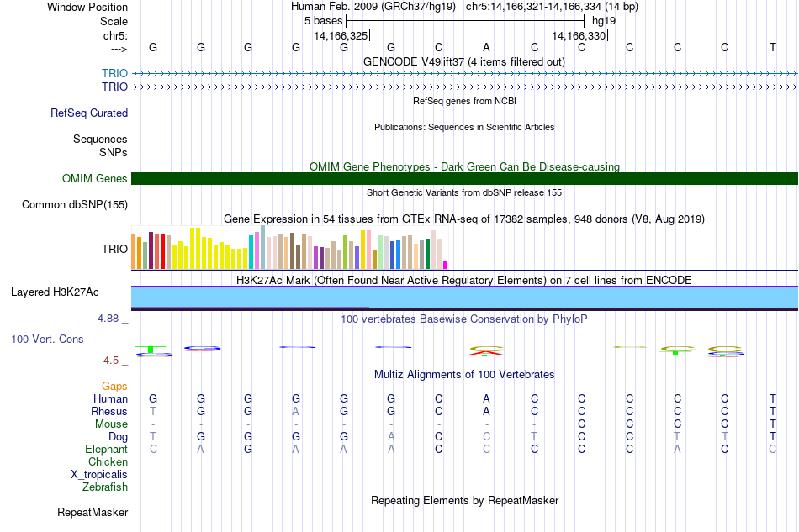This screenshot has width=799, height=532.
Task: Select the Zebrafish species label
Action: (x=105, y=487)
